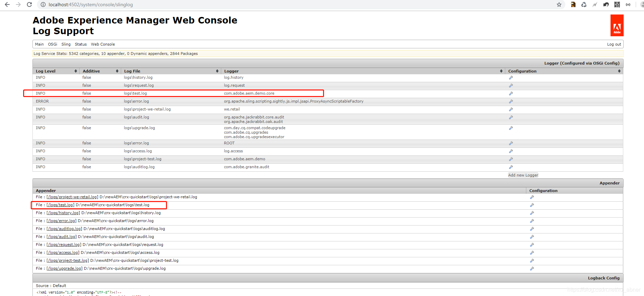Go back in browser history
Viewport: 644px width, 296px height.
[7, 4]
